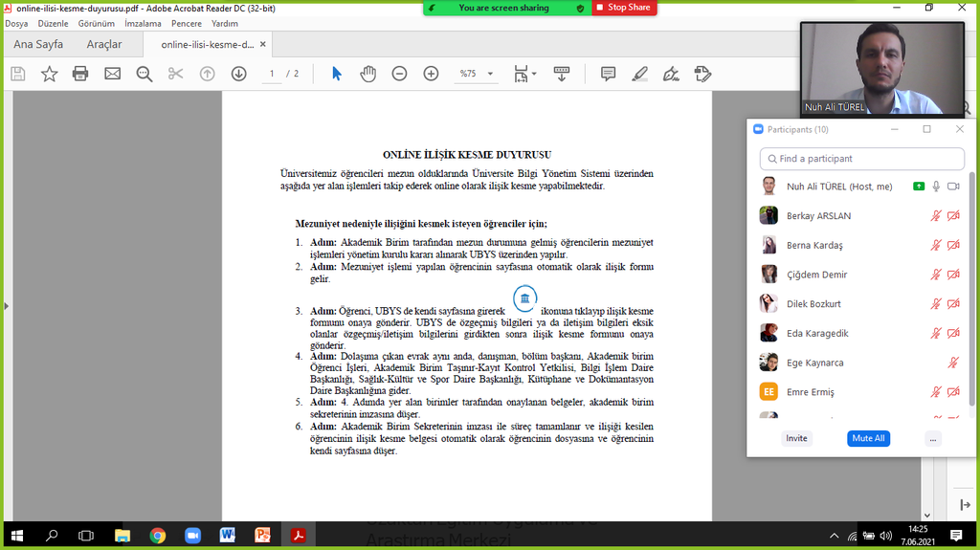Screen dimensions: 980x550
Task: Click the participants list scrollbar
Action: (x=971, y=287)
